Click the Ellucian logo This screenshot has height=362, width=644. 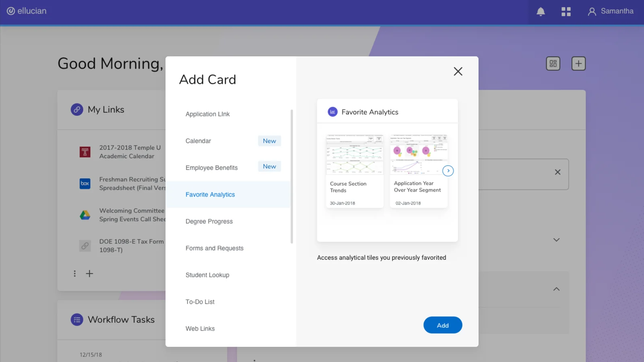[27, 11]
